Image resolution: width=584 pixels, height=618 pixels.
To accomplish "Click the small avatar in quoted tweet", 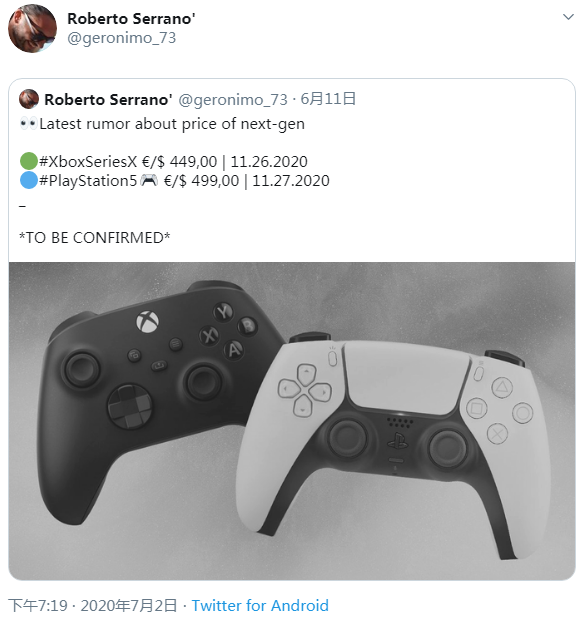I will click(x=29, y=99).
